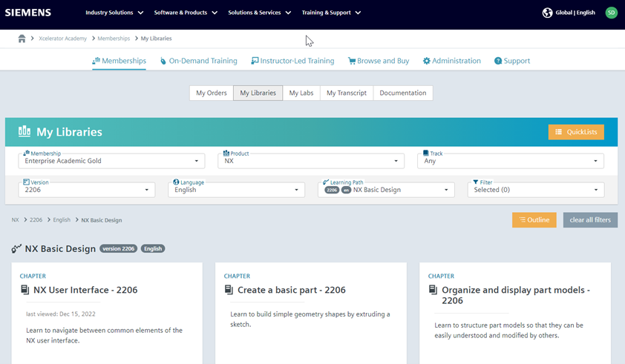The image size is (625, 364).
Task: Click clear all filters button
Action: [x=590, y=220]
